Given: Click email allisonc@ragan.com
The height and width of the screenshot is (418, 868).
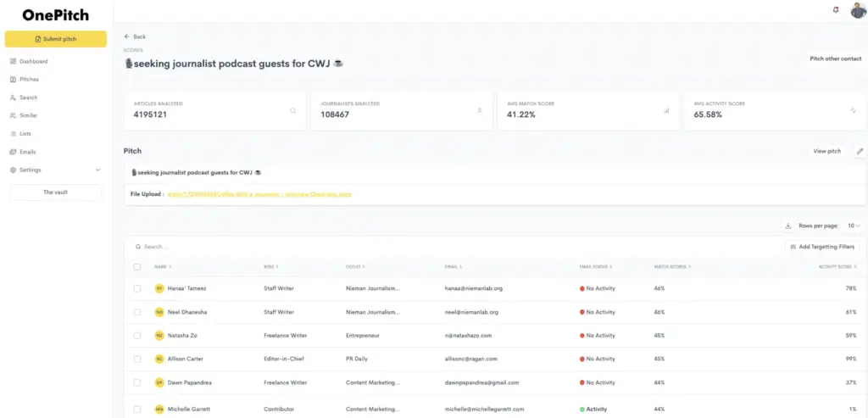Looking at the screenshot, I should click(x=470, y=359).
